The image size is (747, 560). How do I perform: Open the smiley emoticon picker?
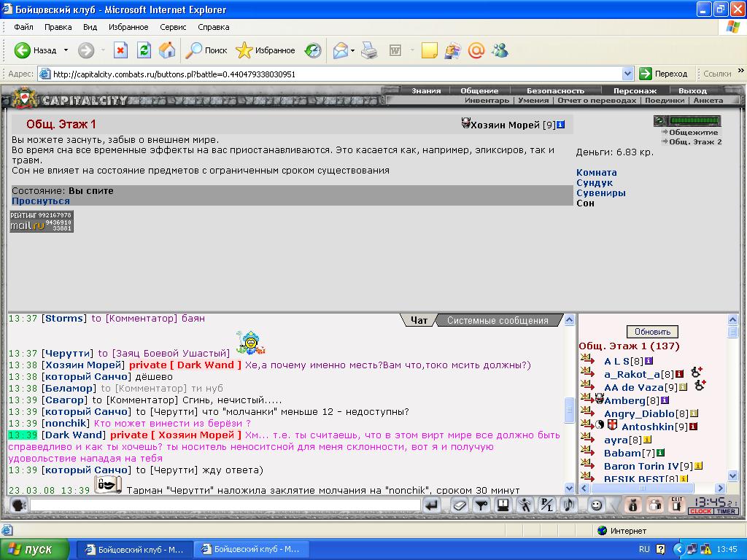click(596, 505)
